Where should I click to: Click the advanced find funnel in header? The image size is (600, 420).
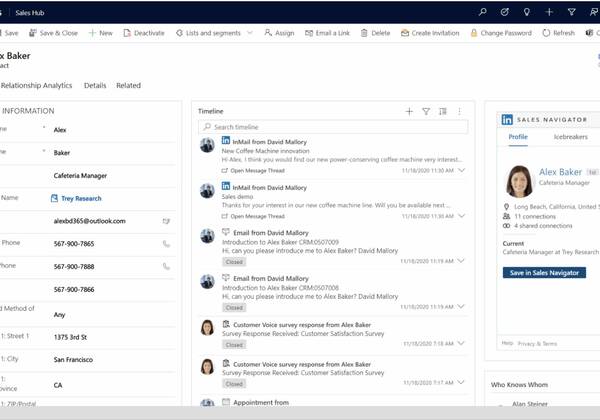(571, 12)
